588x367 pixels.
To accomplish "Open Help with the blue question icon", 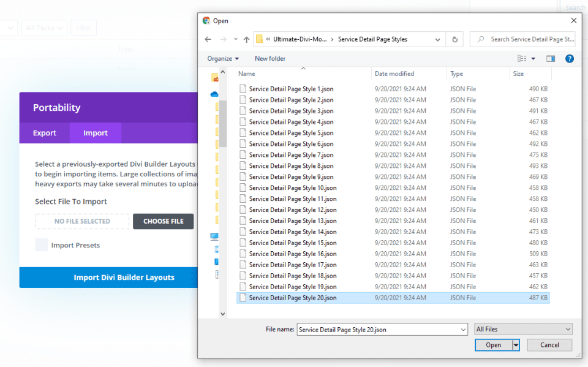I will 569,59.
